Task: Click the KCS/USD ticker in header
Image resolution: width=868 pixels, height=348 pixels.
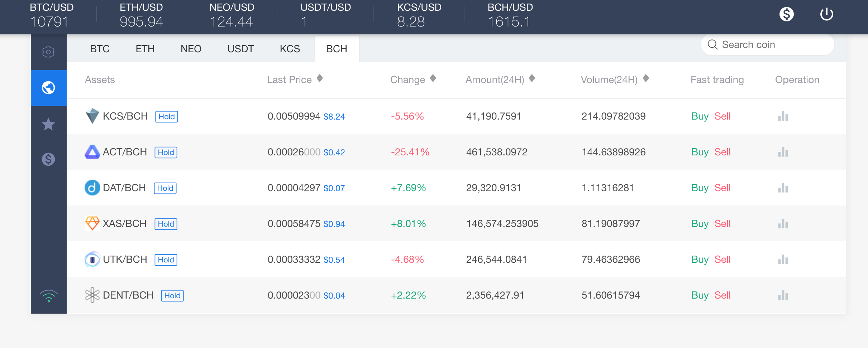Action: tap(419, 15)
